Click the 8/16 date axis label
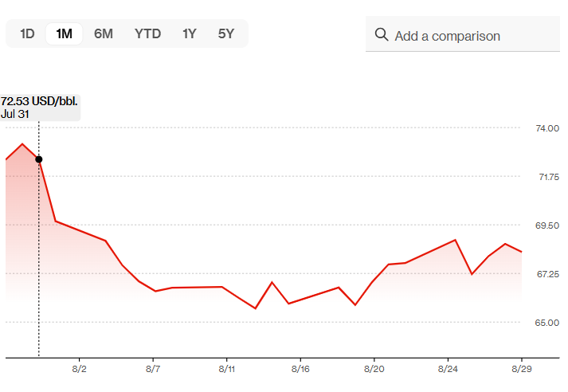 (300, 370)
